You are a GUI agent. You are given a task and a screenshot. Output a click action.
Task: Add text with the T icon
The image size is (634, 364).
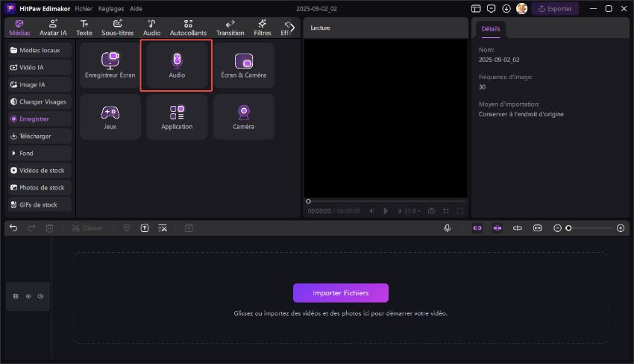click(145, 228)
